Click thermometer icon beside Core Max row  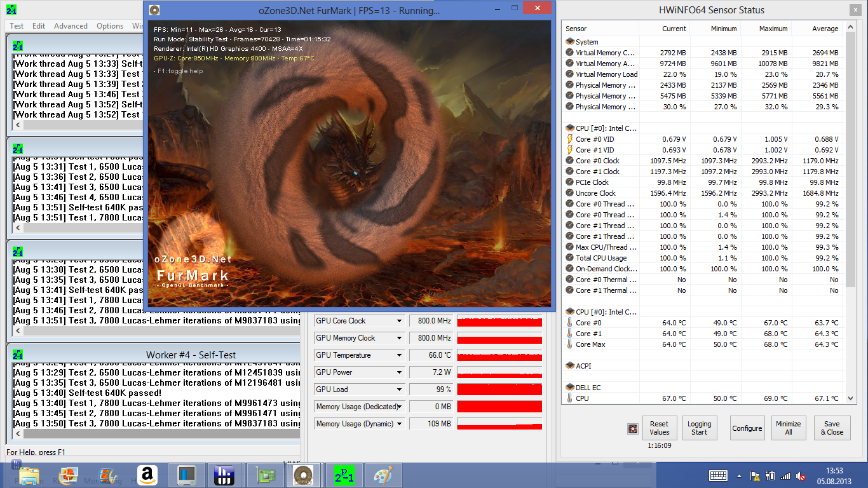point(569,344)
